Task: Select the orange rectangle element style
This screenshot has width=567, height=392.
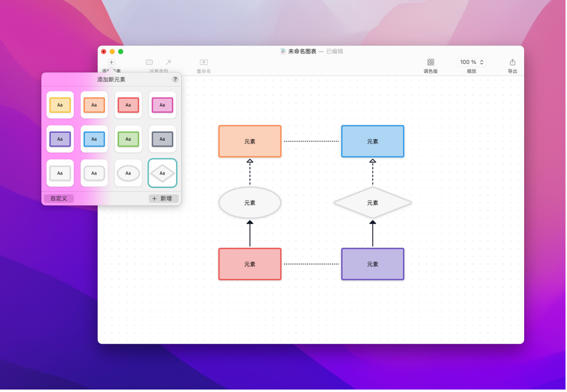Action: [x=94, y=105]
